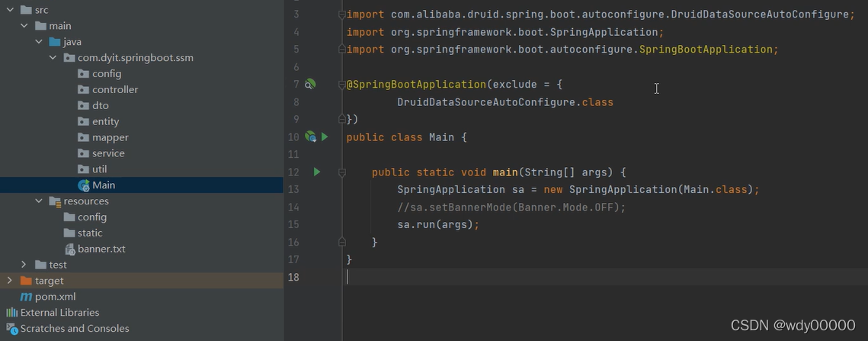Collapse the com.dyit.springboot.ssm package chevron
This screenshot has height=341, width=868.
[x=53, y=58]
